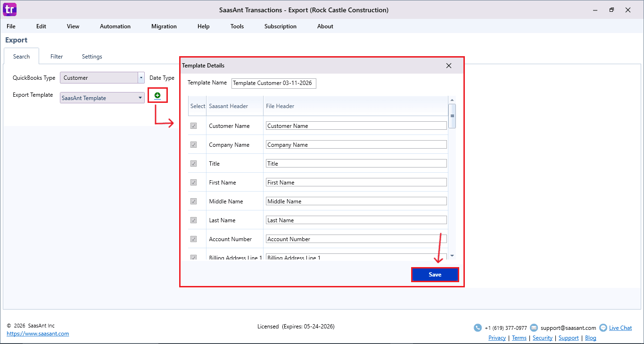Open the Subscription menu
644x344 pixels.
pyautogui.click(x=281, y=26)
